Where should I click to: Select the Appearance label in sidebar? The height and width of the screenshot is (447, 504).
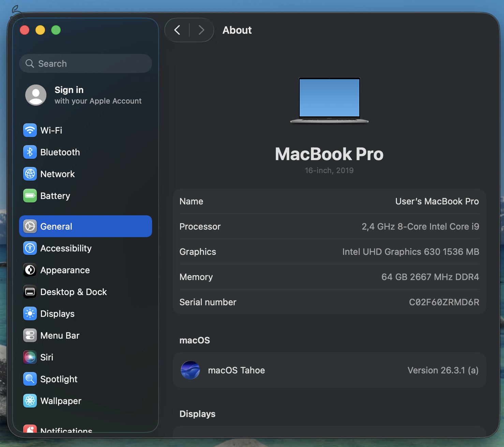click(65, 270)
